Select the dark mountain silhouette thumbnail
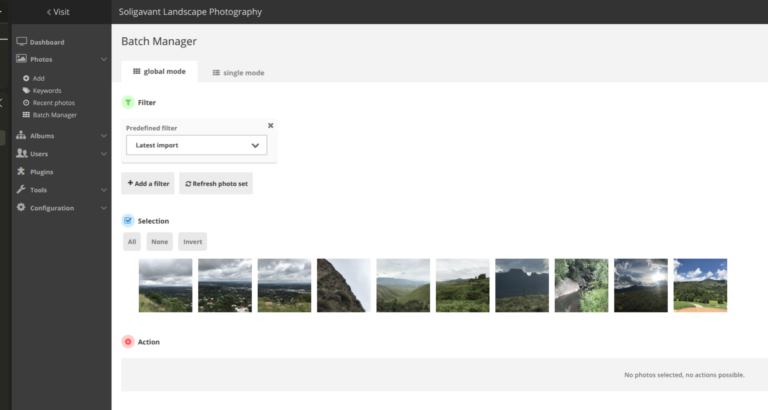 (x=522, y=285)
